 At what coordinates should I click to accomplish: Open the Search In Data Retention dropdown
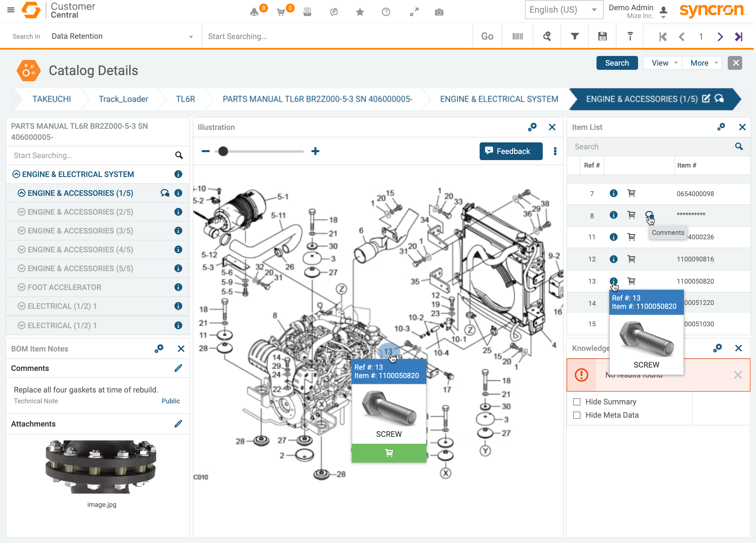click(x=122, y=36)
